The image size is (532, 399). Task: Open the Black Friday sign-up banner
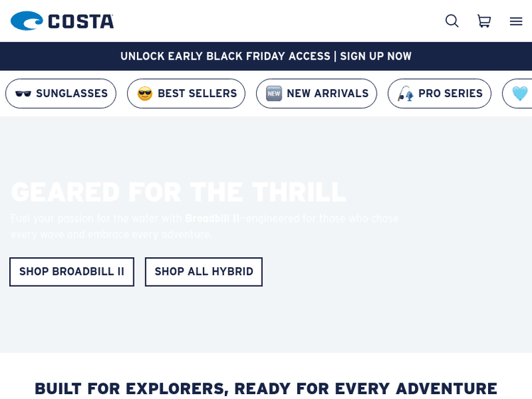tap(266, 56)
